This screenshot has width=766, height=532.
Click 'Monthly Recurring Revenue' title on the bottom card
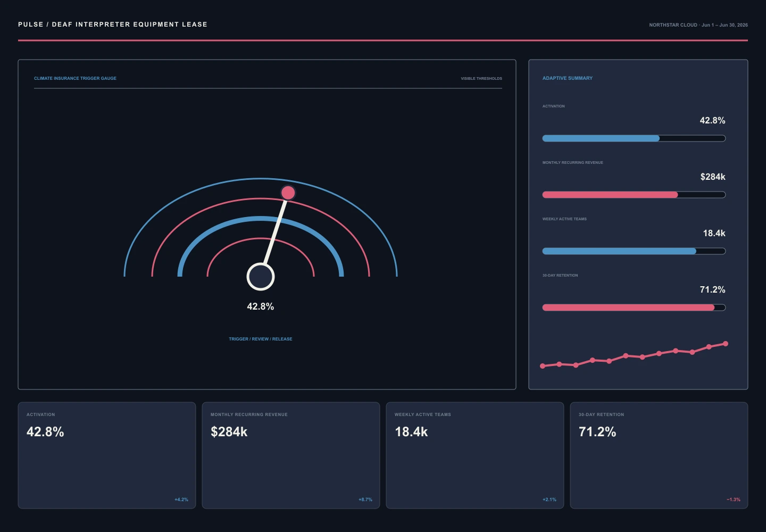pos(249,414)
